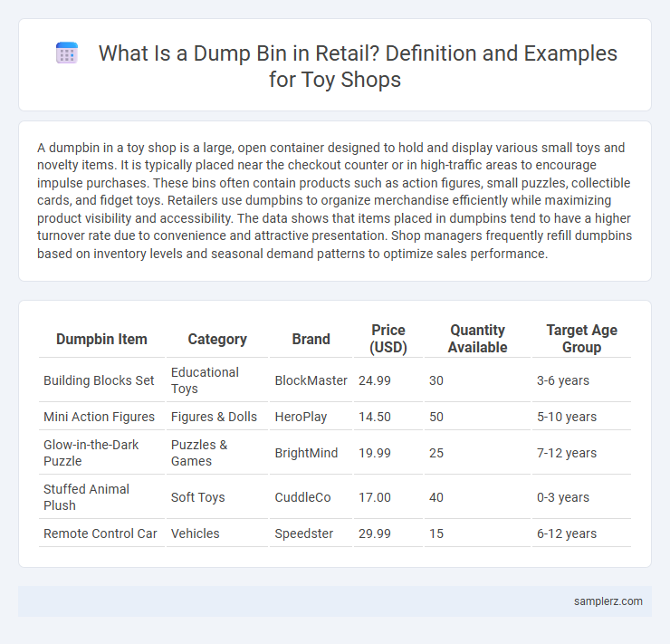
Task: Click the 7-12 years age cell
Action: [x=581, y=453]
